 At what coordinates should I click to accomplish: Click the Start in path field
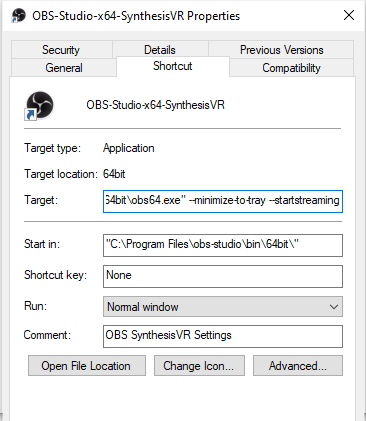coord(223,245)
